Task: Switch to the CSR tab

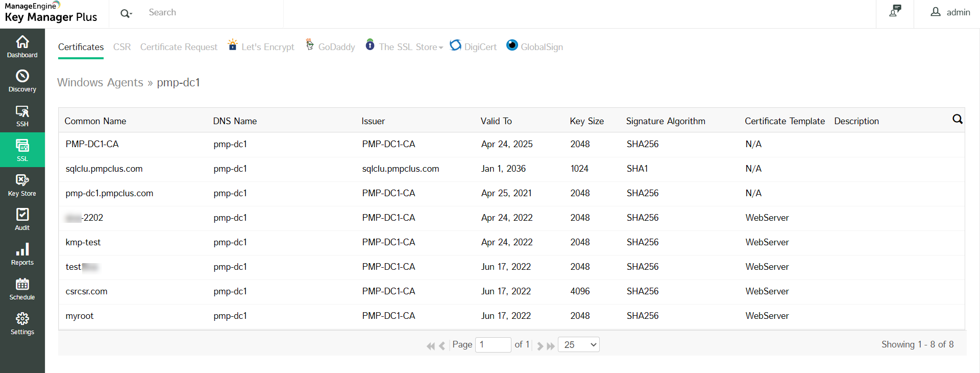Action: click(122, 47)
